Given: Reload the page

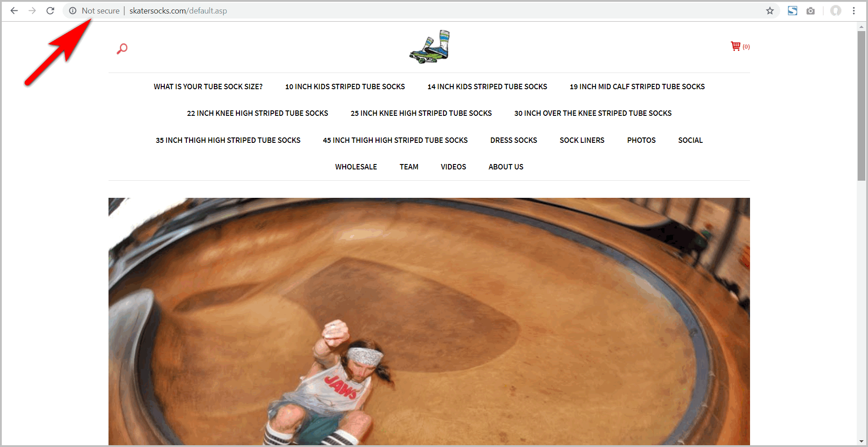Looking at the screenshot, I should [50, 10].
